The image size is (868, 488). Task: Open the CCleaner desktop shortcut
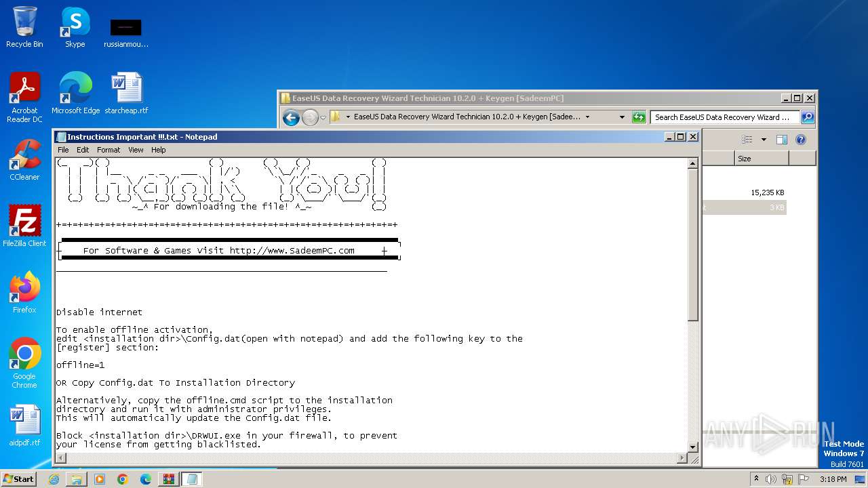click(x=24, y=160)
